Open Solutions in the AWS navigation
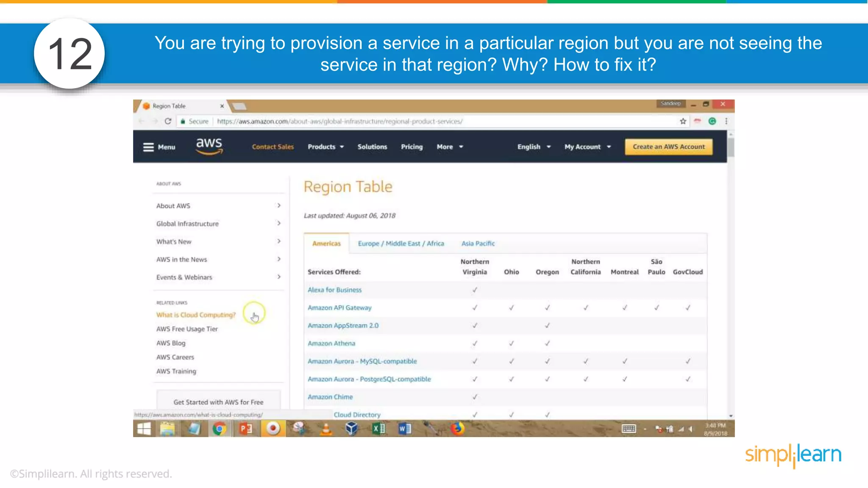868x488 pixels. (x=372, y=147)
